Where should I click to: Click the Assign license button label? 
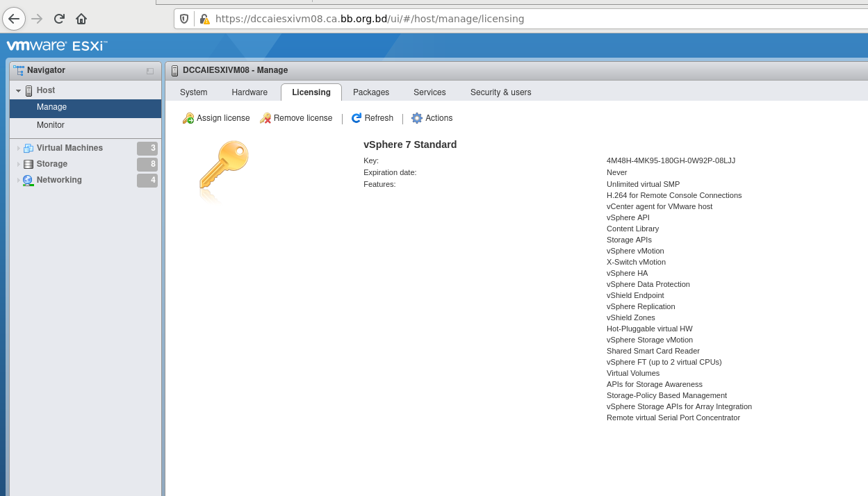pos(223,118)
